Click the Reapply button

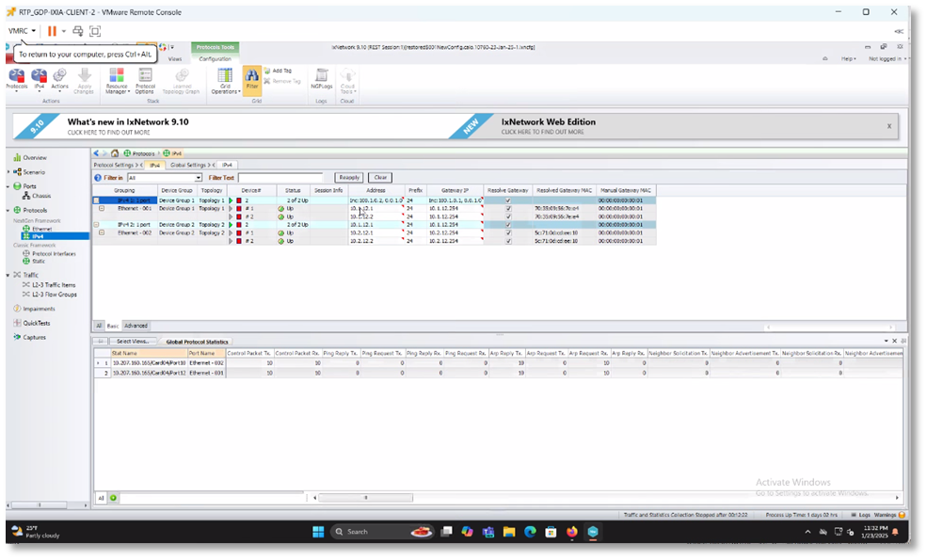[x=349, y=177]
